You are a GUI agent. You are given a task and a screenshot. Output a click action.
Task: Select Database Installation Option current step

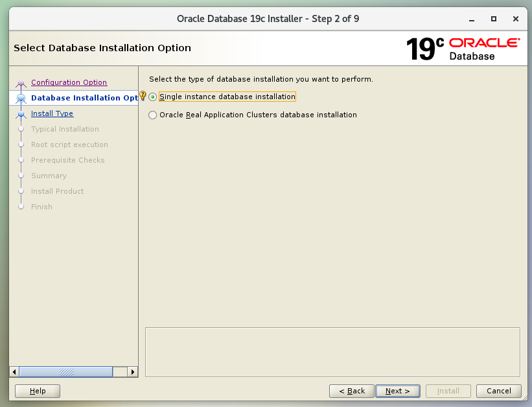click(x=84, y=98)
